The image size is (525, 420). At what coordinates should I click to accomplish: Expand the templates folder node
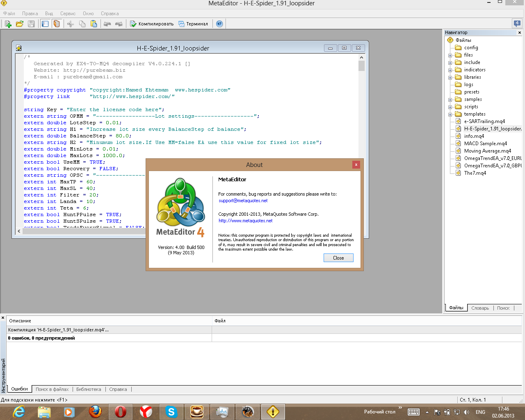[x=450, y=114]
